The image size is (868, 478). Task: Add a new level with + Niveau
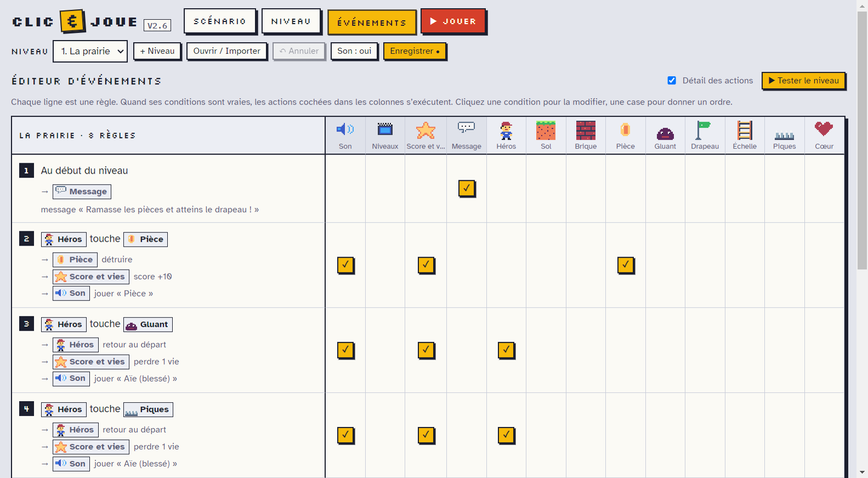[x=157, y=51]
